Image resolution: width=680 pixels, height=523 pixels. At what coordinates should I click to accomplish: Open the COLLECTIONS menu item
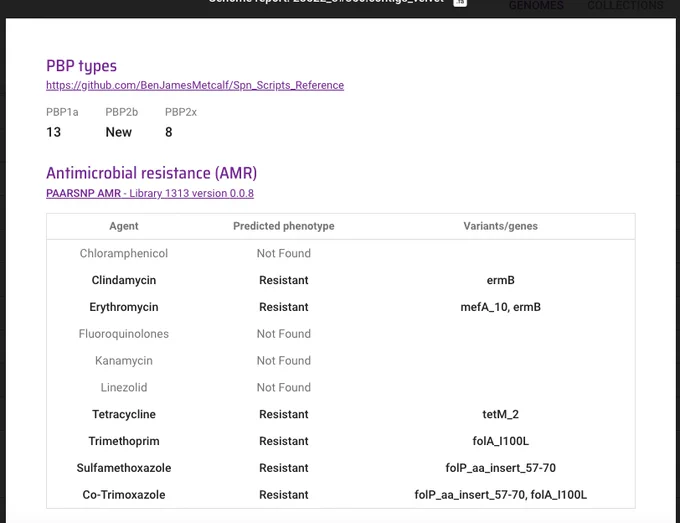pyautogui.click(x=625, y=5)
